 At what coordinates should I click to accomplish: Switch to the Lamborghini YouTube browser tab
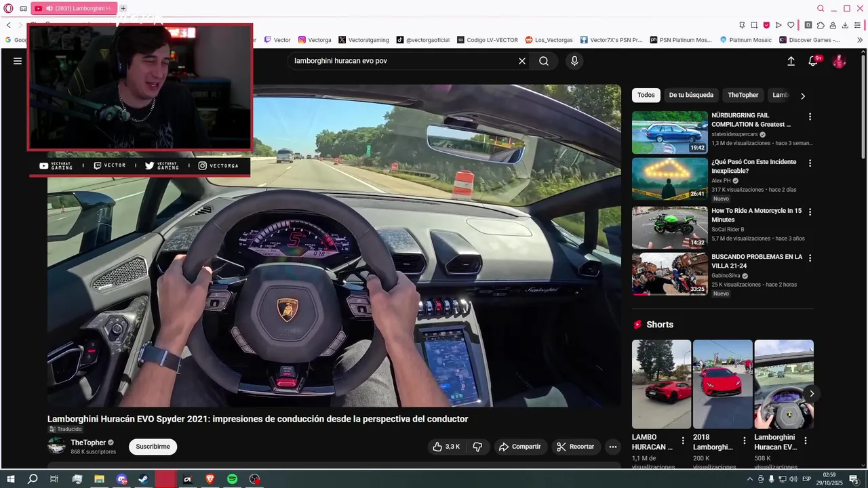click(x=74, y=8)
